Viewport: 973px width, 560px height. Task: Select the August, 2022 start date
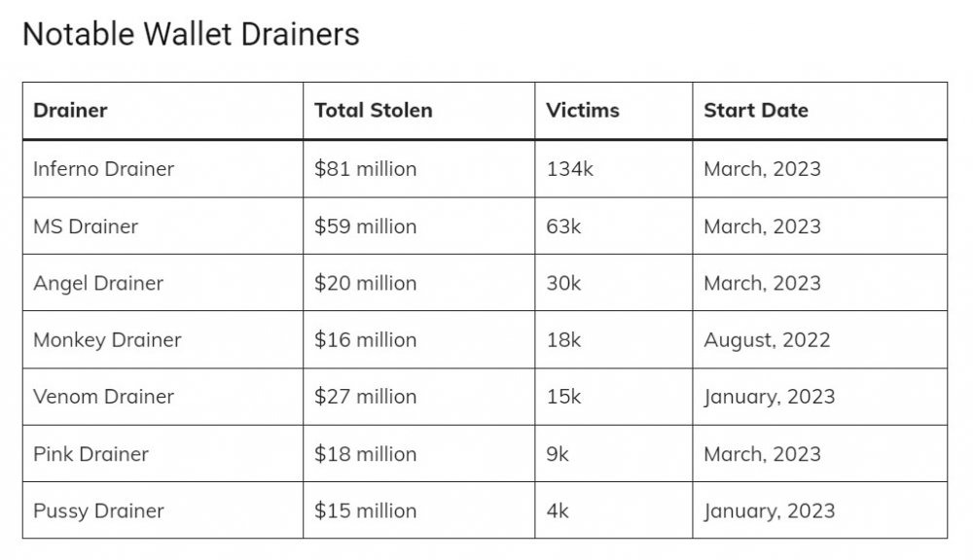[x=767, y=340]
